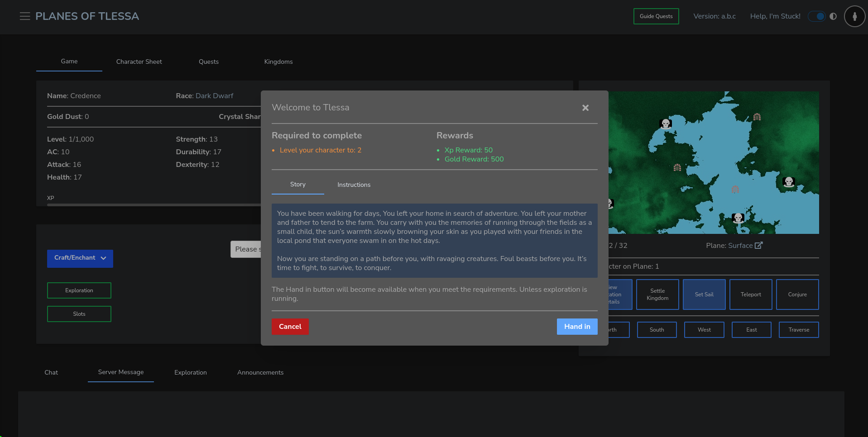Viewport: 868px width, 437px height.
Task: Switch to the Instructions tab in the dialog
Action: click(x=354, y=185)
